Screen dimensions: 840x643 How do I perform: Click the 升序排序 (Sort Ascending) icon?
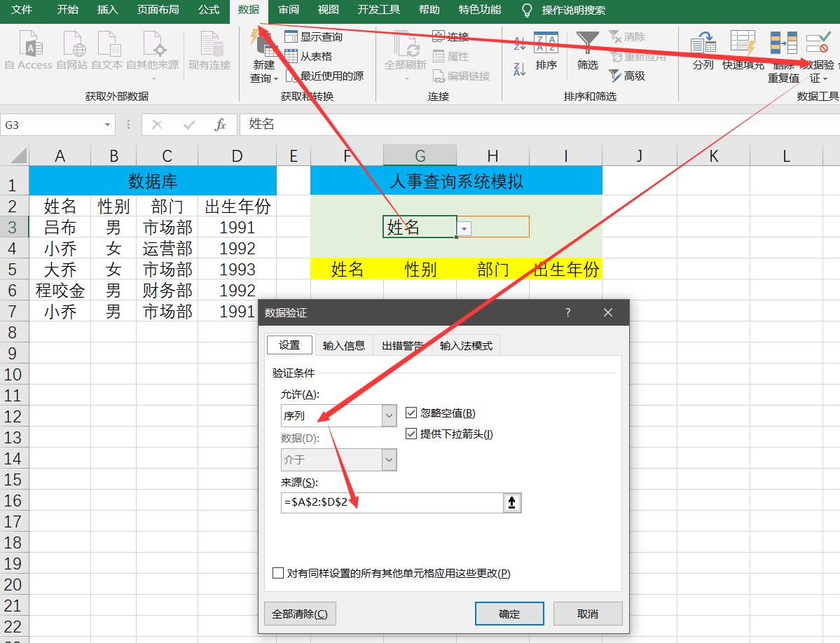[x=518, y=43]
